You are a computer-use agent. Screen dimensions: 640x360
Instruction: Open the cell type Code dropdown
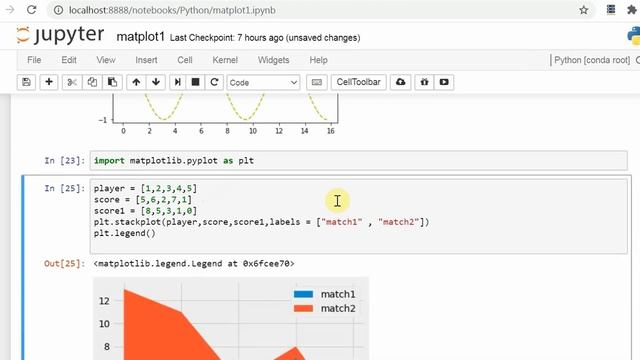click(263, 82)
